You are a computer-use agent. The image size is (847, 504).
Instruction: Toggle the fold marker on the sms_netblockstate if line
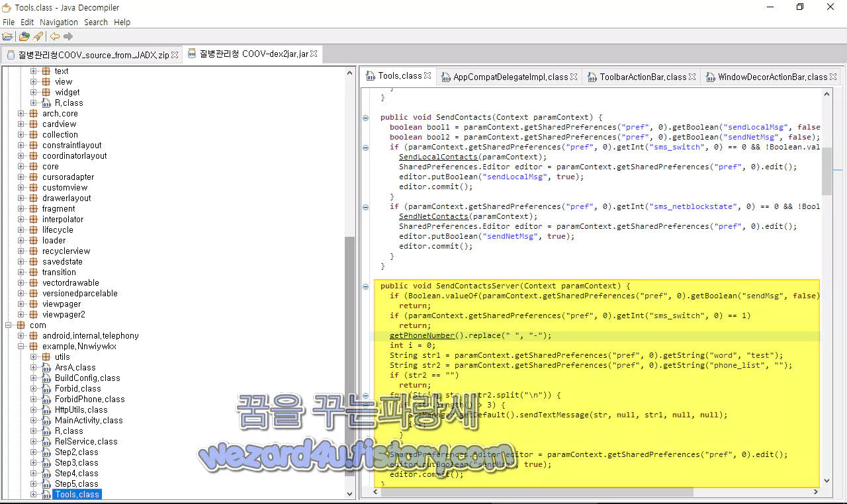[x=365, y=207]
